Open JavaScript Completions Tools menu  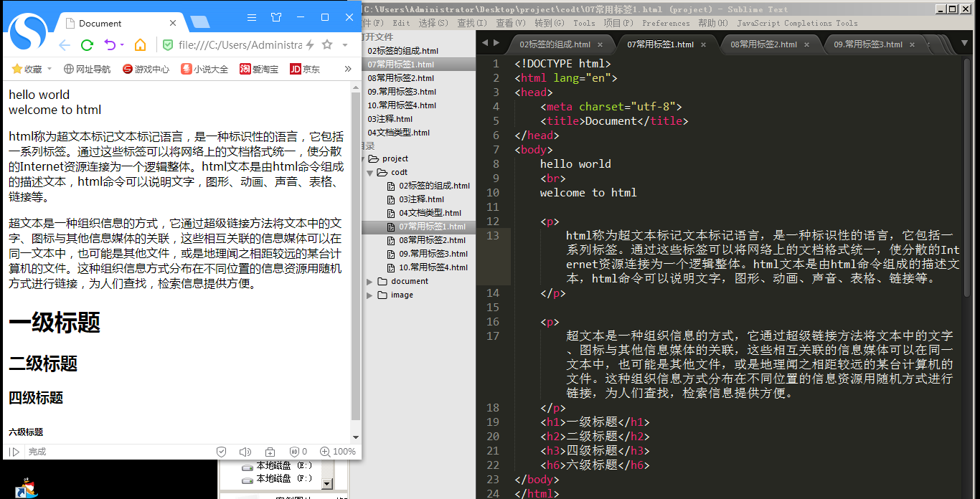point(797,23)
